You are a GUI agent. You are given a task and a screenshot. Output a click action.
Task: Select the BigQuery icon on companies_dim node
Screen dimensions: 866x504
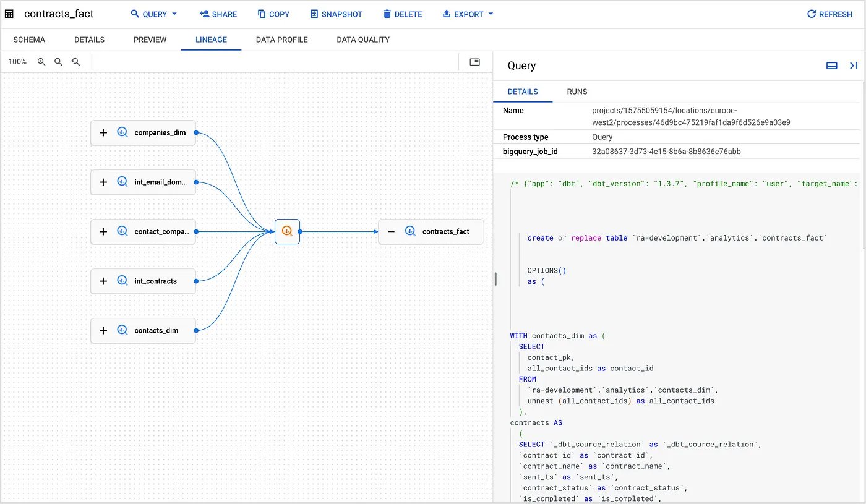pyautogui.click(x=122, y=132)
